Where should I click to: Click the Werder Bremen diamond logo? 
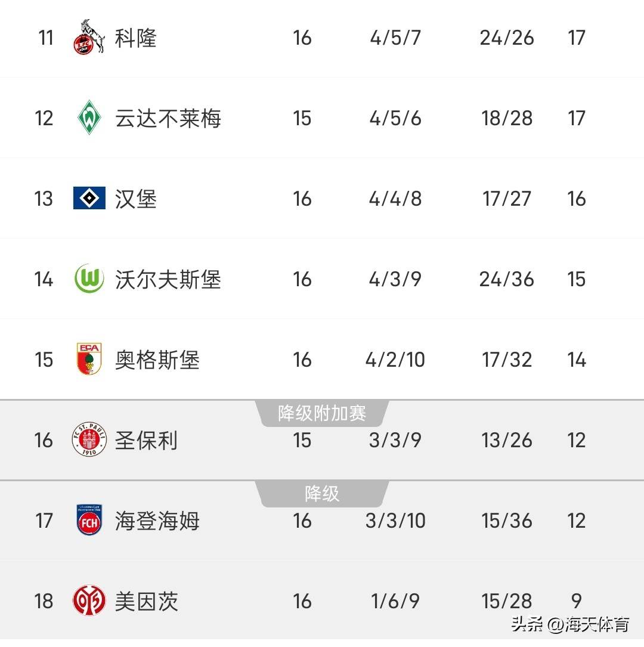[89, 117]
